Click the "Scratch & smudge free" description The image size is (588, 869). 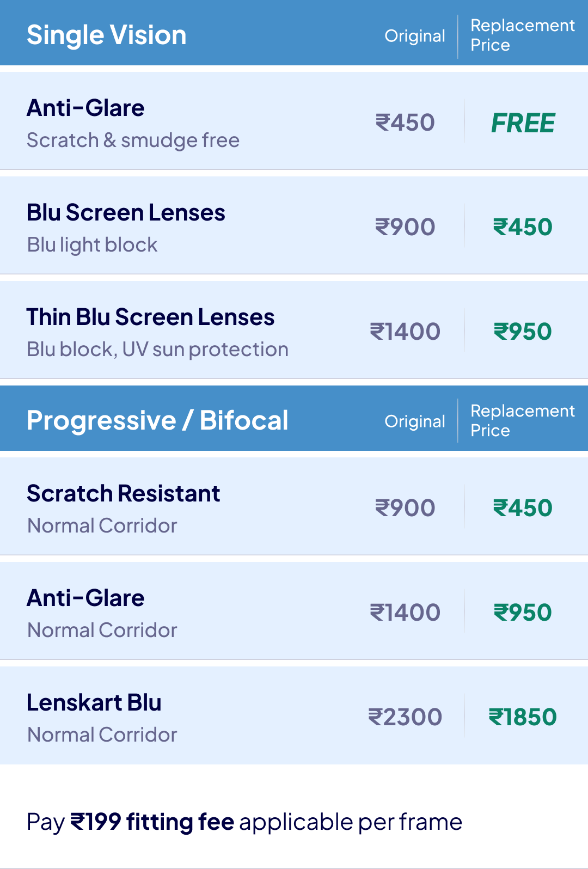(x=133, y=140)
